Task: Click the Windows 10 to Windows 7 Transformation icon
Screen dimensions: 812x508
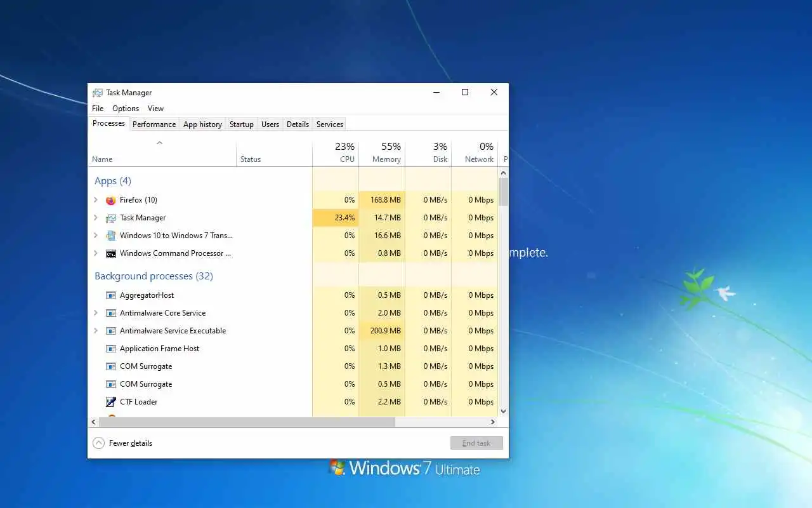Action: click(x=111, y=236)
